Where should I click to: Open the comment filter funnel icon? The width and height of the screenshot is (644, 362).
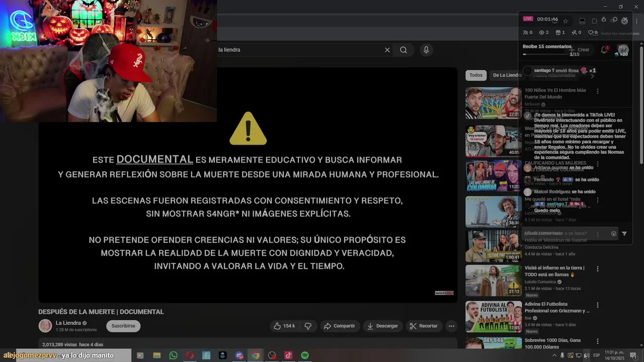click(x=624, y=233)
